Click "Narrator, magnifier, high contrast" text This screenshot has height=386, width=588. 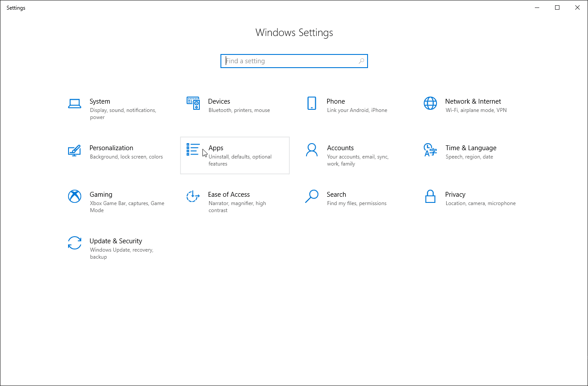237,207
